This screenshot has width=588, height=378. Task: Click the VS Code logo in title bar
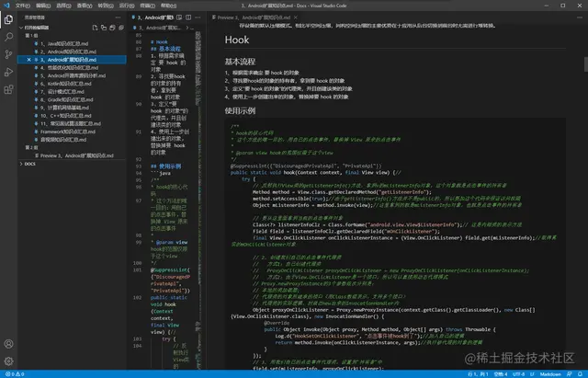[x=6, y=6]
